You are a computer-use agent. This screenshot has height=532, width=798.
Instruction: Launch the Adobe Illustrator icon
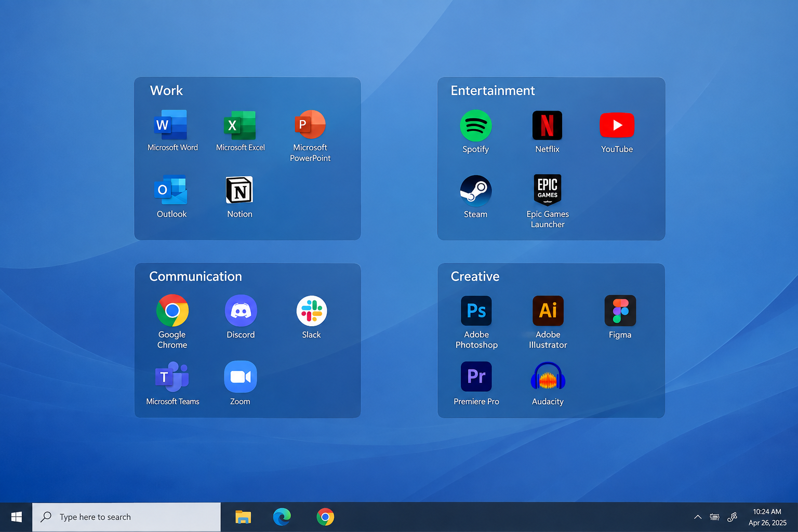pyautogui.click(x=548, y=311)
